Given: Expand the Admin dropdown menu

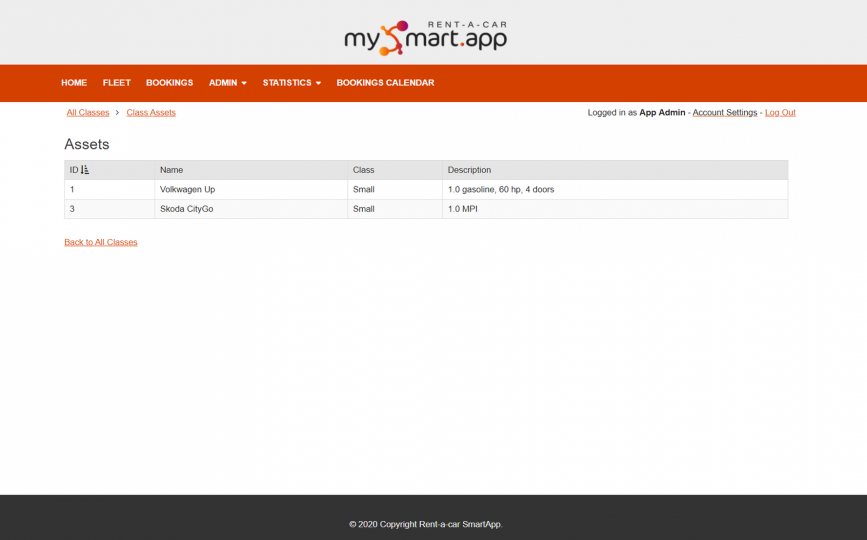Looking at the screenshot, I should click(x=228, y=83).
